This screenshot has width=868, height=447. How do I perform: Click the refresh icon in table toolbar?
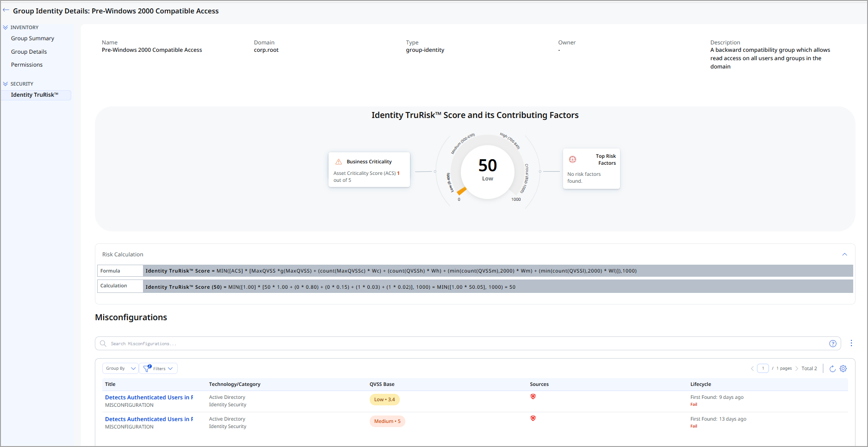point(832,369)
